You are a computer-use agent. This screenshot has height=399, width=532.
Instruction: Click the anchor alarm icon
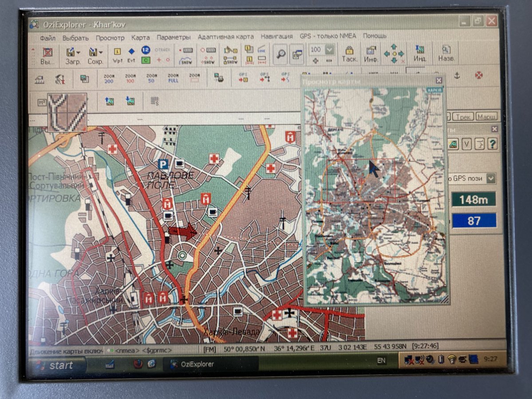(457, 76)
